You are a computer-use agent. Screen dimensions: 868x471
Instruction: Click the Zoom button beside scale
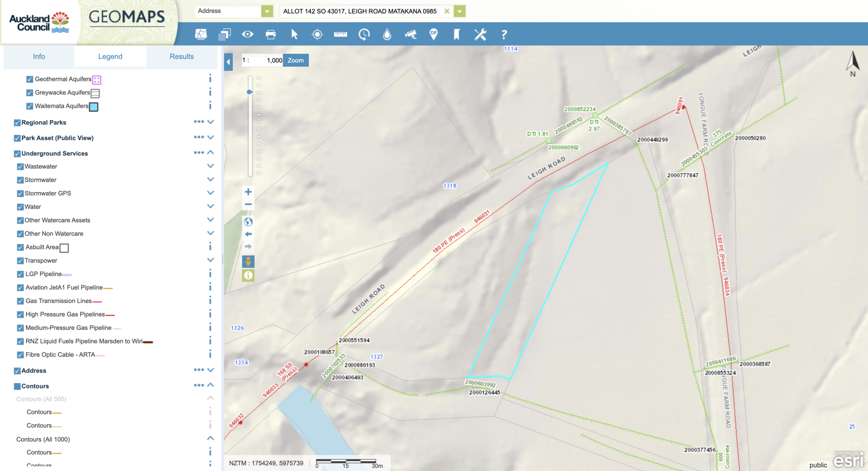[x=296, y=60]
